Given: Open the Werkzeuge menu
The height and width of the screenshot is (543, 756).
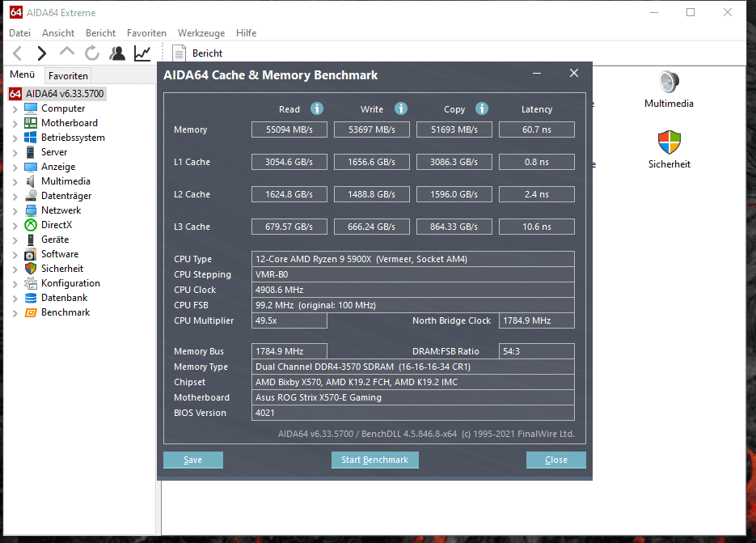Looking at the screenshot, I should tap(201, 33).
